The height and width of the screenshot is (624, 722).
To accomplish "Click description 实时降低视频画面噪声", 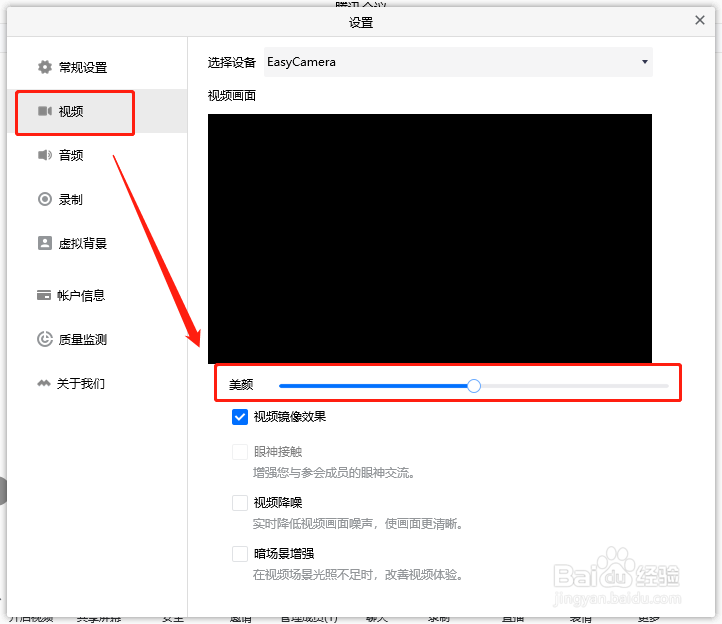I will pos(357,524).
